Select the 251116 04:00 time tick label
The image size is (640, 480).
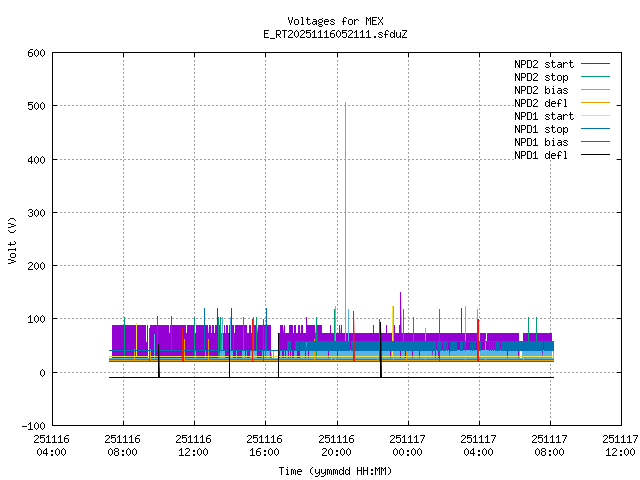[51, 445]
